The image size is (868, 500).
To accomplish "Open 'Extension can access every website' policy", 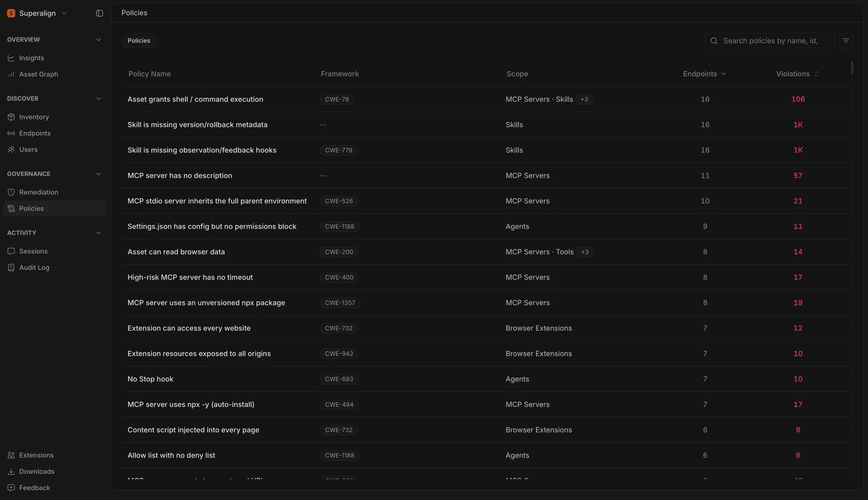I will [189, 328].
